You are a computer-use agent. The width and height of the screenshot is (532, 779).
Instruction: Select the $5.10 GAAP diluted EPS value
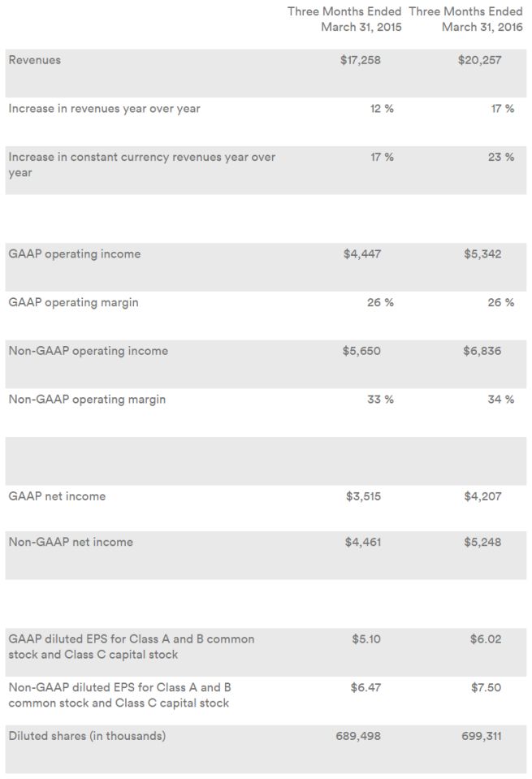tap(366, 639)
